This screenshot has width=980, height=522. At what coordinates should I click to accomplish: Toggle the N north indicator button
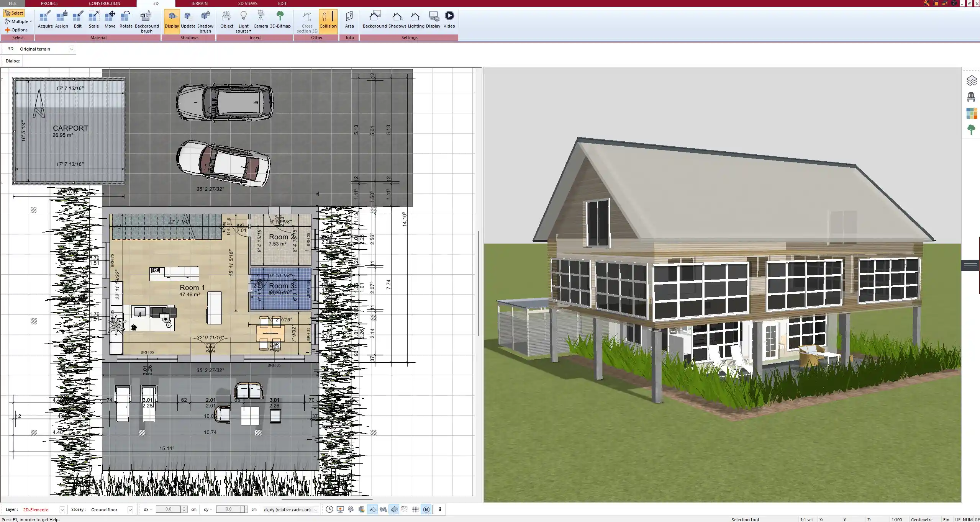click(x=426, y=509)
